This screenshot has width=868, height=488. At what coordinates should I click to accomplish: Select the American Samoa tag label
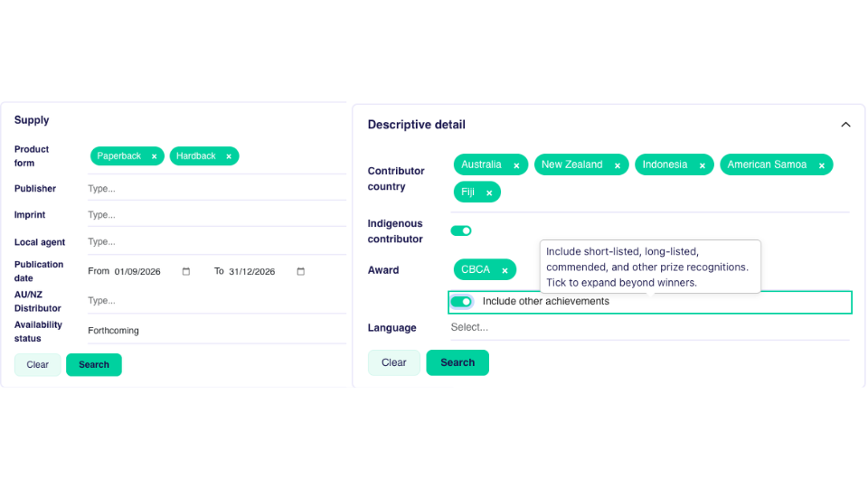pos(767,164)
